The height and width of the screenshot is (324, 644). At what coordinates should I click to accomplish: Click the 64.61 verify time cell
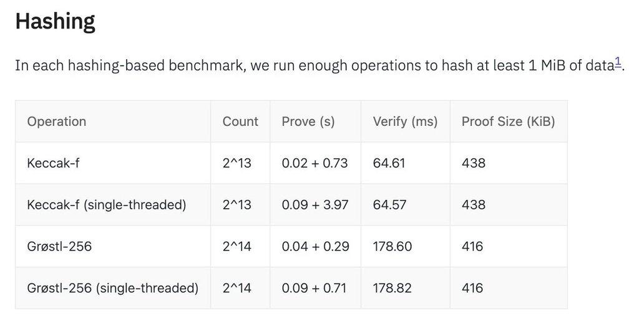(389, 163)
